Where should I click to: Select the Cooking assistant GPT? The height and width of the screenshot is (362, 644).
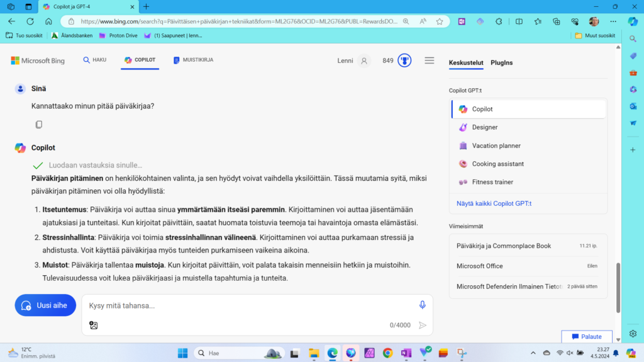528,164
